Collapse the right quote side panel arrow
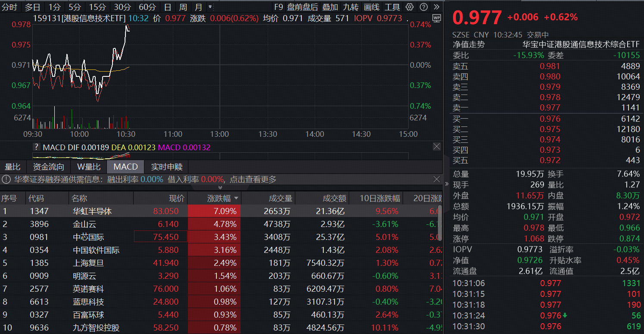The image size is (644, 334). tap(447, 184)
